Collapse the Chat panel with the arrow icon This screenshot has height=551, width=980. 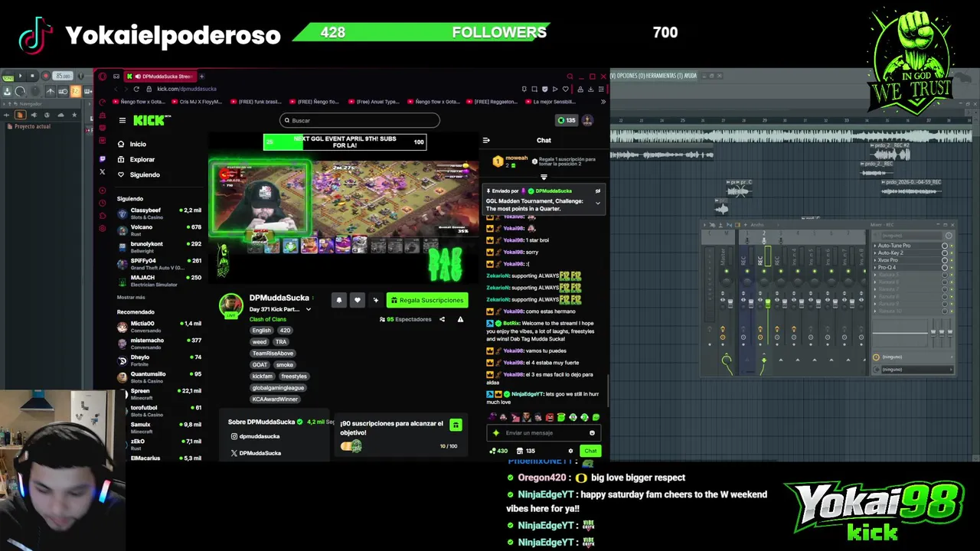[485, 140]
